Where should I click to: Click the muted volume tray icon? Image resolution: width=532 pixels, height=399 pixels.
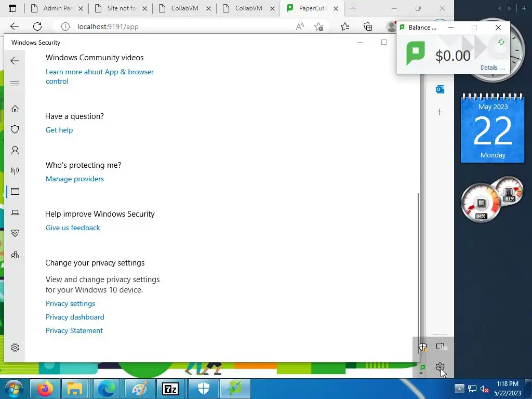click(484, 389)
